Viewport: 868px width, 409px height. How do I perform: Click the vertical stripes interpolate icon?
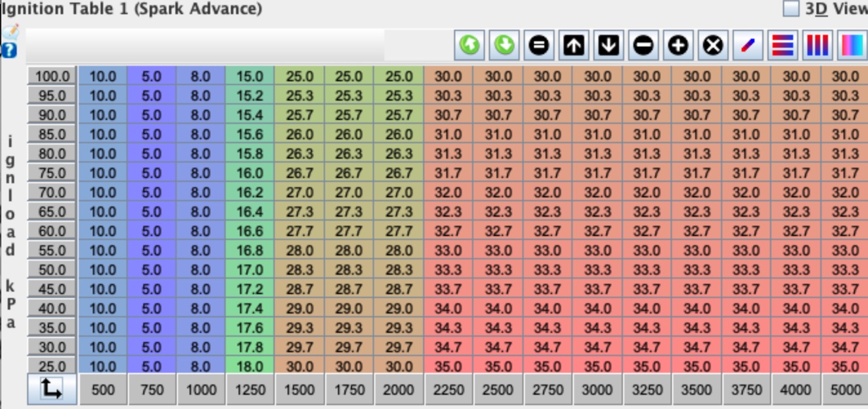tap(817, 45)
